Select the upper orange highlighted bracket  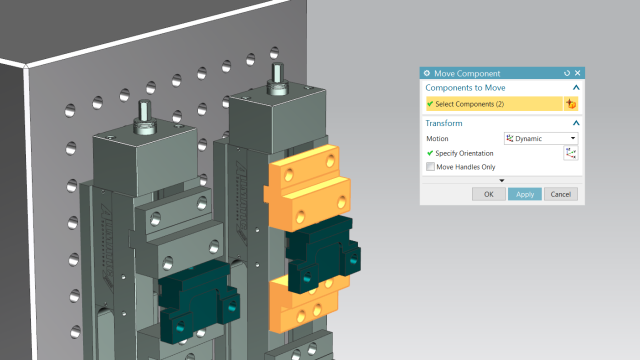(x=308, y=187)
